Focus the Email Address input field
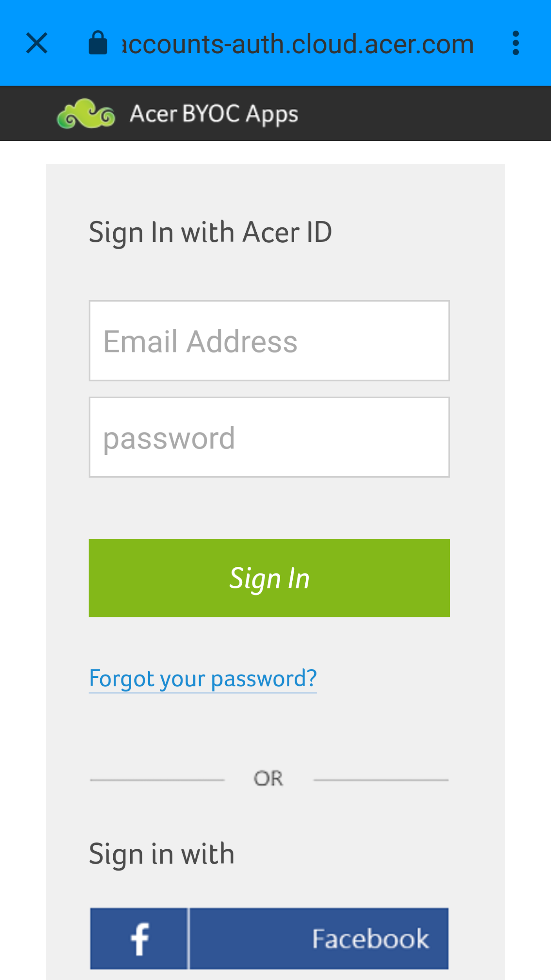 pos(269,341)
